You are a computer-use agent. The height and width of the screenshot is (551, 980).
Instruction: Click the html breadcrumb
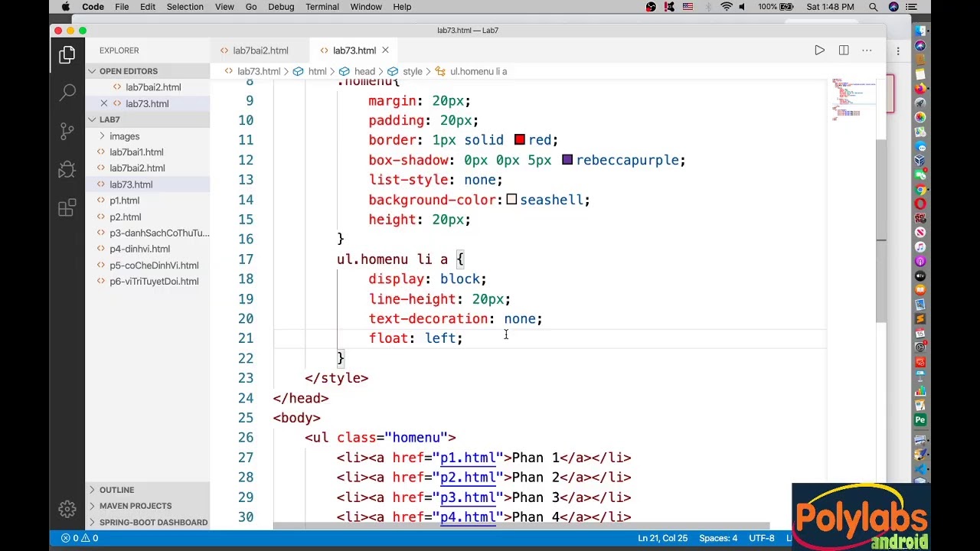[317, 71]
